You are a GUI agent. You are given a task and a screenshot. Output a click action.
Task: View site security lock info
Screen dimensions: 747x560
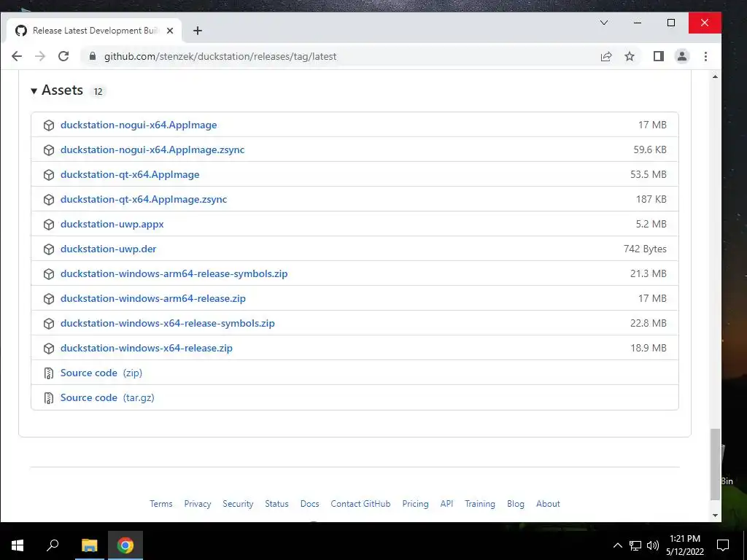[93, 56]
